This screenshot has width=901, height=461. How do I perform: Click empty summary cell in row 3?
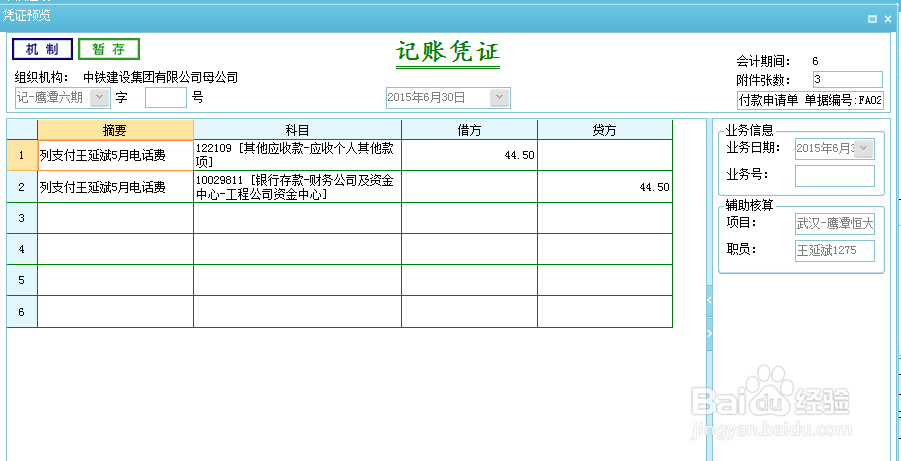pyautogui.click(x=115, y=218)
